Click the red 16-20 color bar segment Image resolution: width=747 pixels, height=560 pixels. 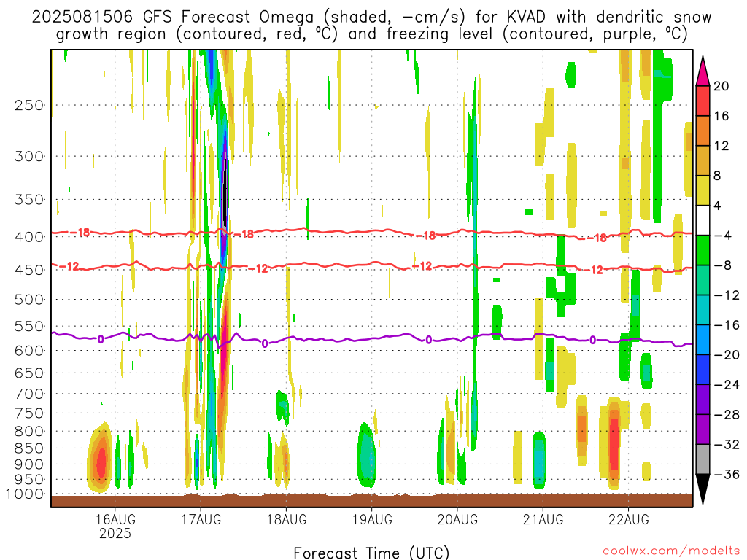pyautogui.click(x=703, y=101)
